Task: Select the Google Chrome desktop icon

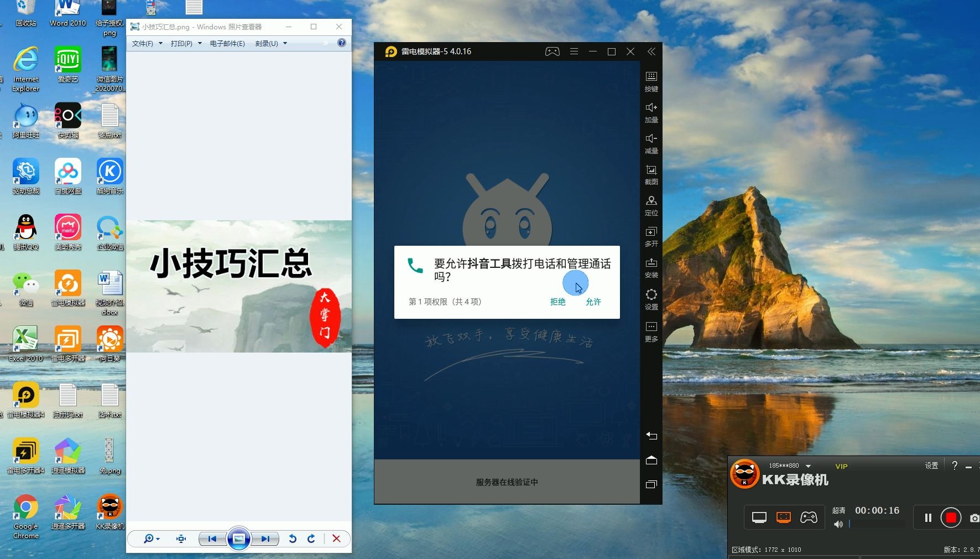Action: point(26,516)
